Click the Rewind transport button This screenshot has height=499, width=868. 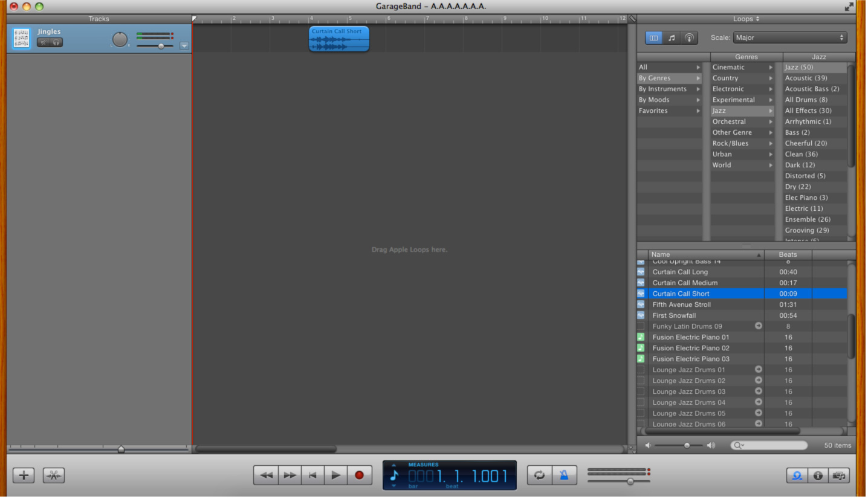265,475
